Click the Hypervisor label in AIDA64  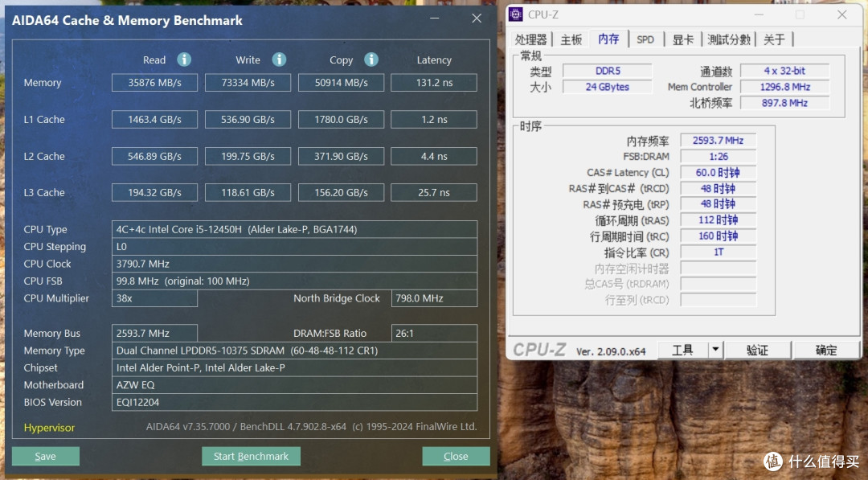(x=49, y=428)
